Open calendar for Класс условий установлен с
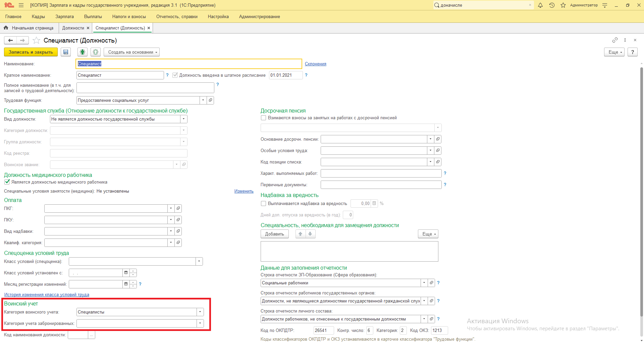644x343 pixels. (x=126, y=273)
